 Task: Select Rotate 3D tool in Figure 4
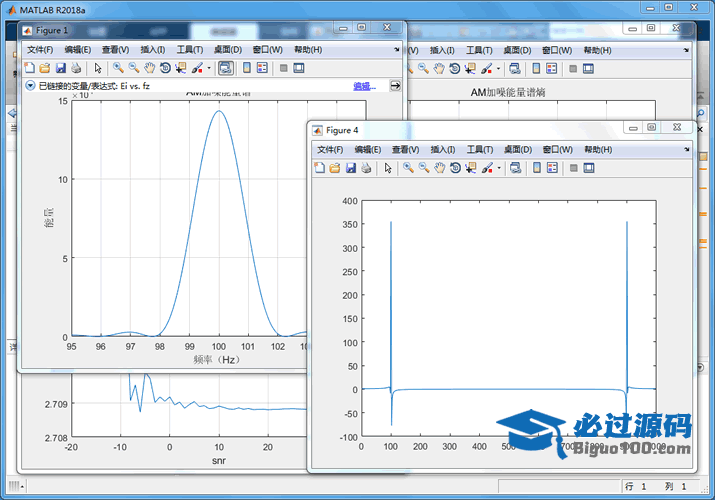[x=454, y=167]
